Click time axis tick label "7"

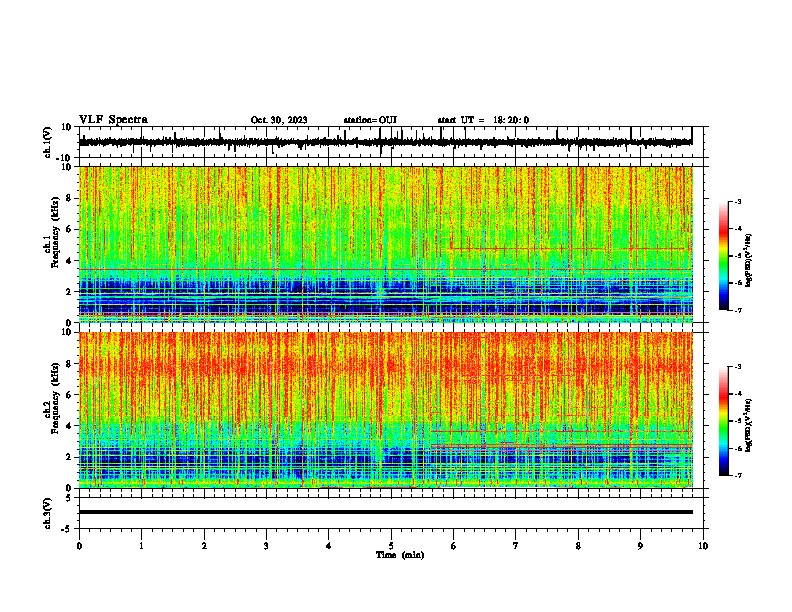tap(516, 546)
